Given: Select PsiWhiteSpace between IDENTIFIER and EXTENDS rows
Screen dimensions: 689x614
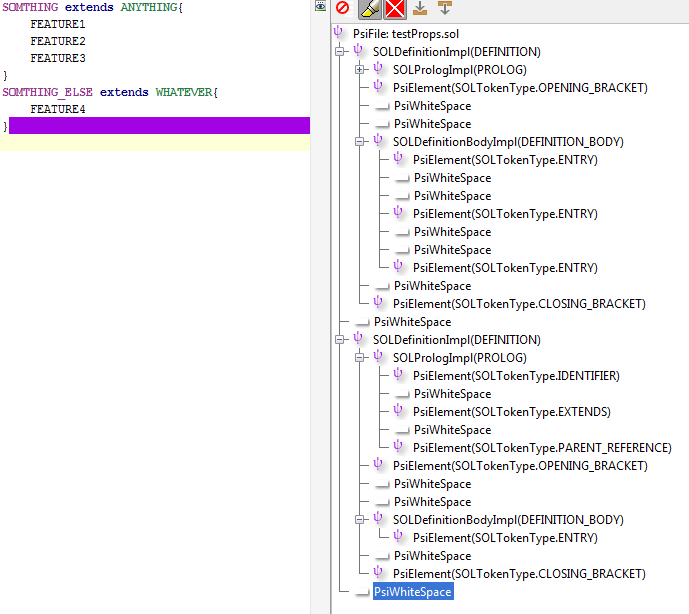Looking at the screenshot, I should [453, 394].
